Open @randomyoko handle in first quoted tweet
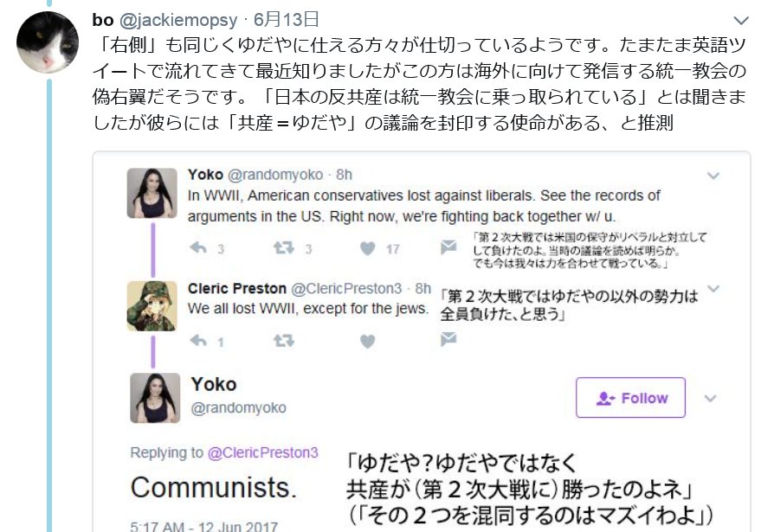The image size is (774, 532). (x=275, y=175)
